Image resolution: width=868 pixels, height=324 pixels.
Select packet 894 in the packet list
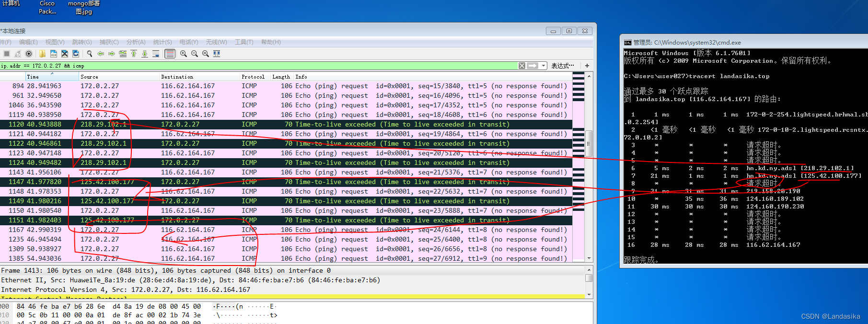click(x=286, y=86)
